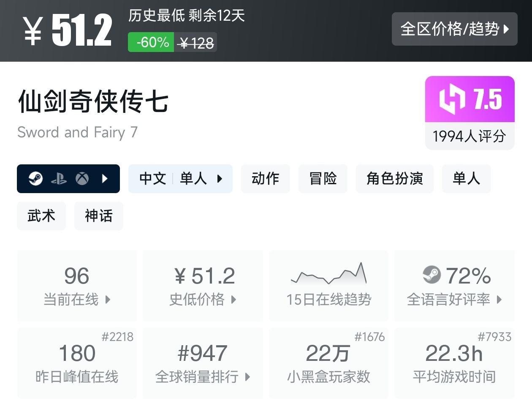Click the Steam platform icon
This screenshot has width=532, height=401.
(x=35, y=179)
